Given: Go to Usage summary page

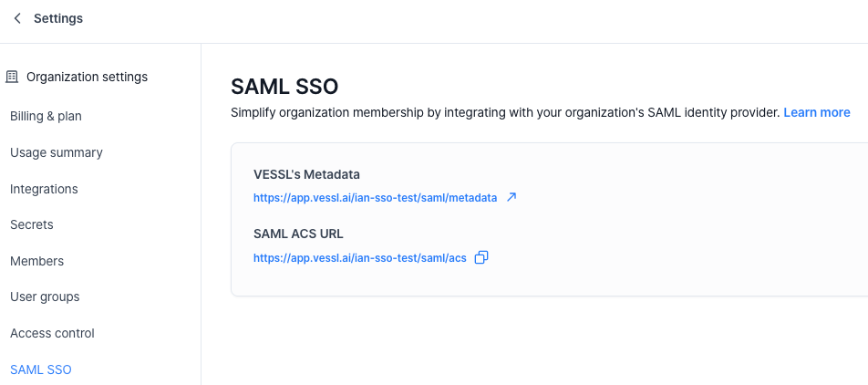Looking at the screenshot, I should point(57,152).
